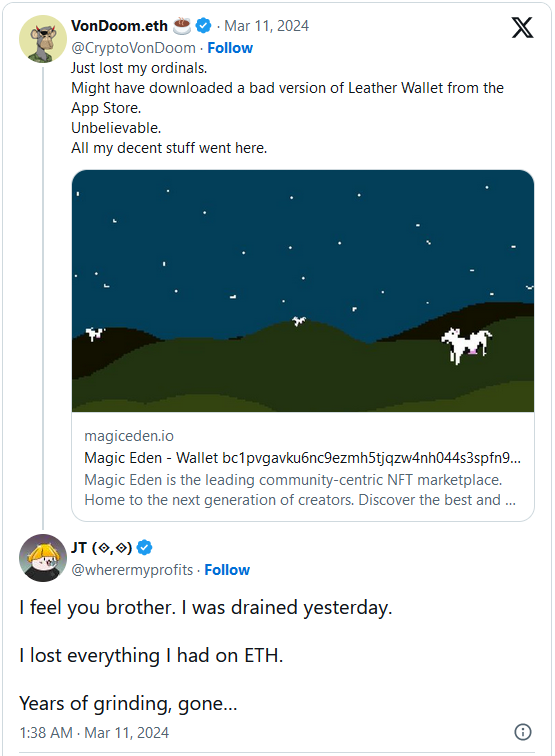Select the coffee cup emoji beside VonDoom.eth
Viewport: 555px width, 756px height.
coord(182,26)
